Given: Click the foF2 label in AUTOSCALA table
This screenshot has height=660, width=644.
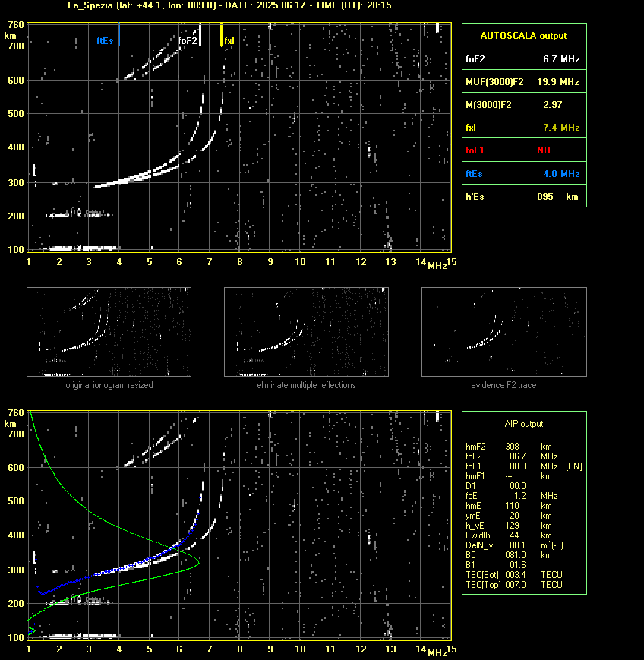Looking at the screenshot, I should [x=475, y=59].
